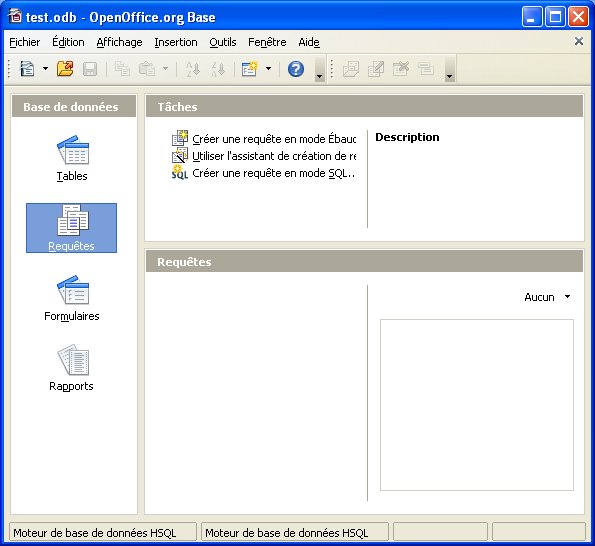595x546 pixels.
Task: Click the Edit query icon
Action: coord(376,69)
